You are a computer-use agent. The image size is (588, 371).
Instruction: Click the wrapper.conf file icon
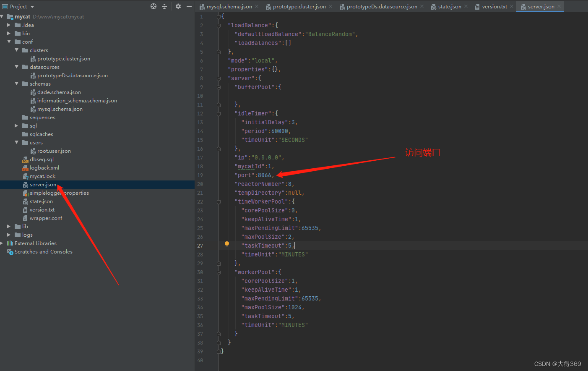[25, 218]
